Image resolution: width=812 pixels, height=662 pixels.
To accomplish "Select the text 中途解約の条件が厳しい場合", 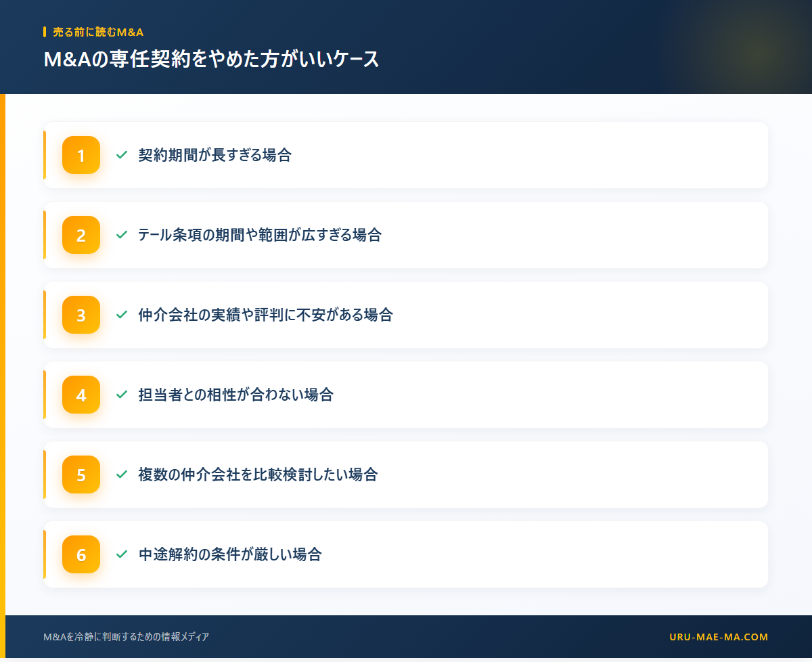I will coord(230,554).
